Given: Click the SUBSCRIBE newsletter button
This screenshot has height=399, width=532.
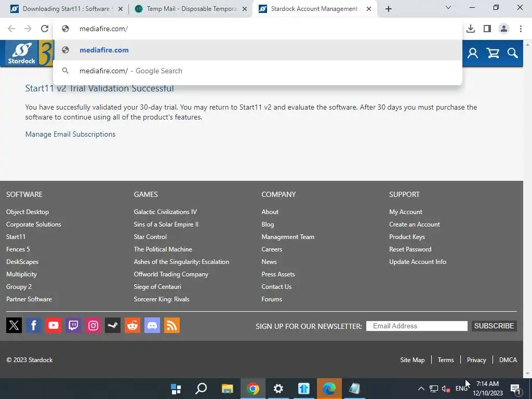Looking at the screenshot, I should pyautogui.click(x=494, y=326).
